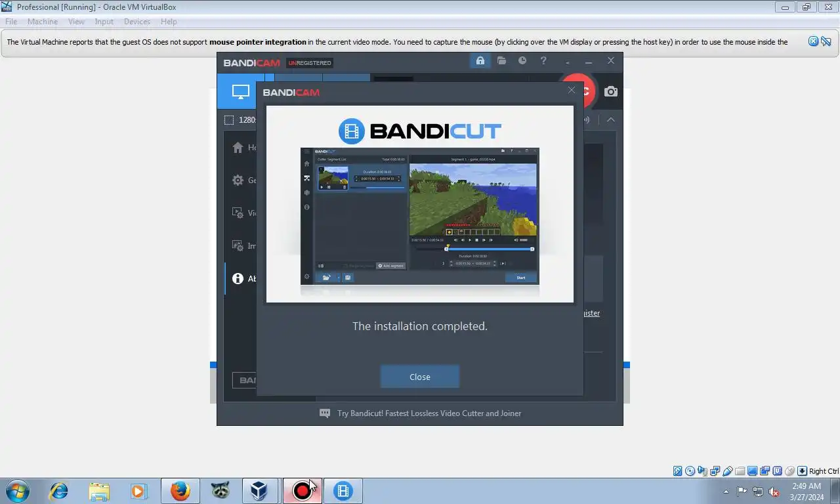Click the 'The installation completed.' message text
The width and height of the screenshot is (840, 504).
(420, 326)
